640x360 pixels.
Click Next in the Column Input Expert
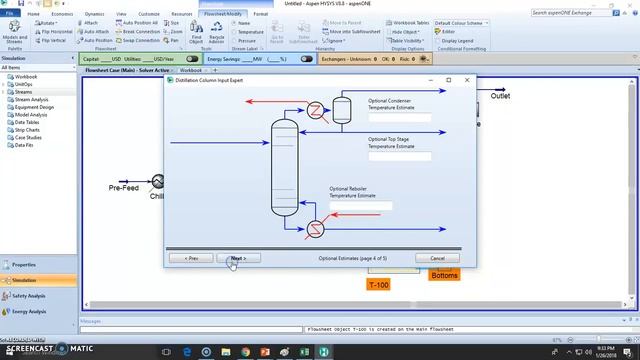tap(238, 258)
